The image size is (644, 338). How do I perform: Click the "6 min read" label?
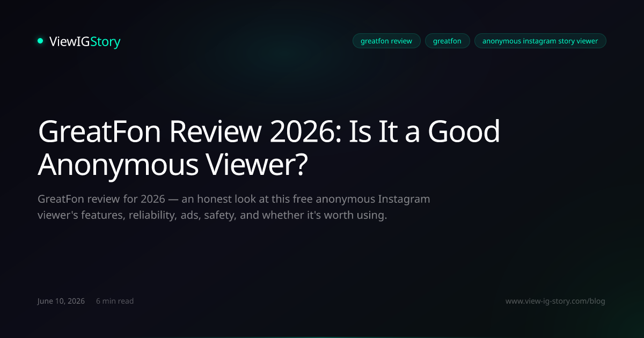click(115, 301)
